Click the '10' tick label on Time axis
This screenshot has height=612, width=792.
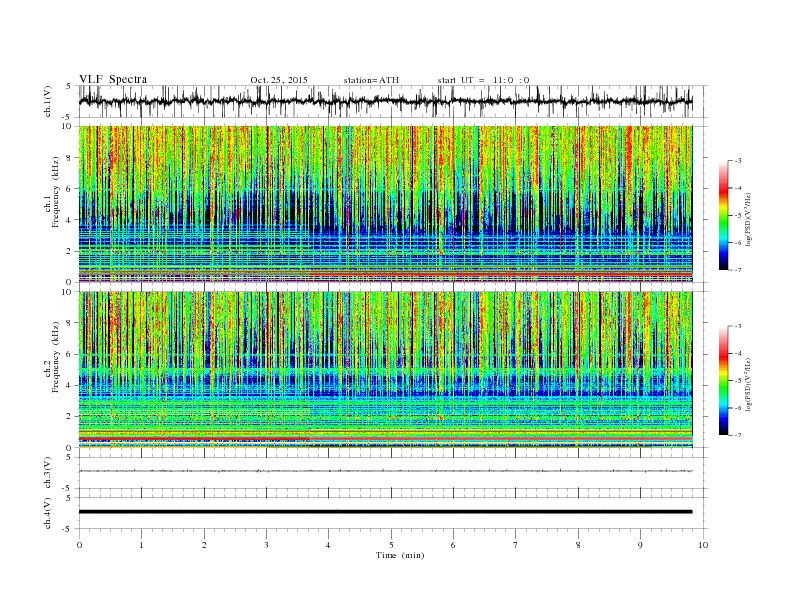(x=703, y=545)
